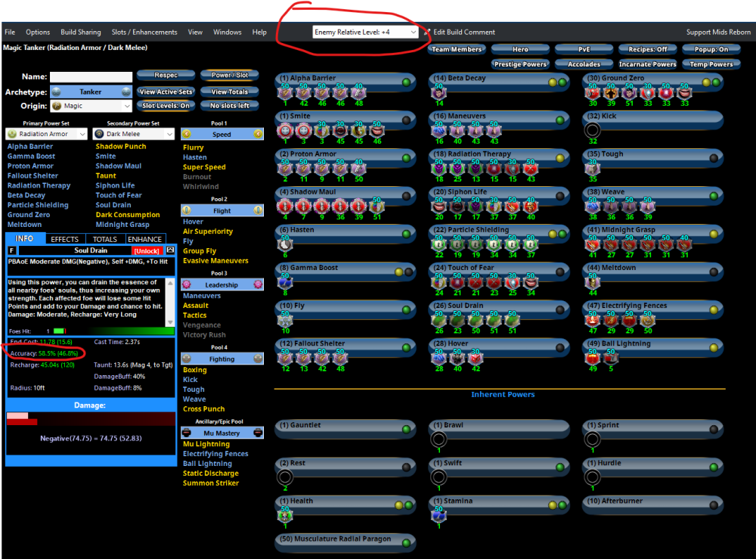The width and height of the screenshot is (756, 559).
Task: Toggle the dark indicator on Soul Drain power bar
Action: click(560, 309)
